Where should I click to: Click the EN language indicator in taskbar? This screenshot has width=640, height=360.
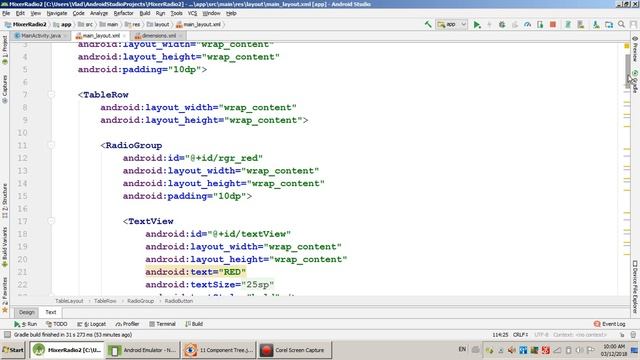click(x=462, y=349)
